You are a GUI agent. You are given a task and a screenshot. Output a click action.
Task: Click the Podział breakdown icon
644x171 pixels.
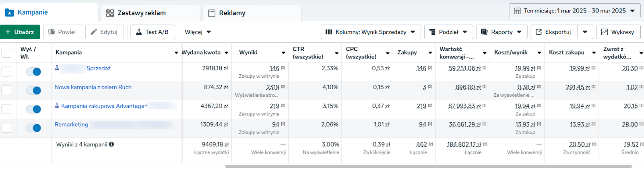(432, 32)
